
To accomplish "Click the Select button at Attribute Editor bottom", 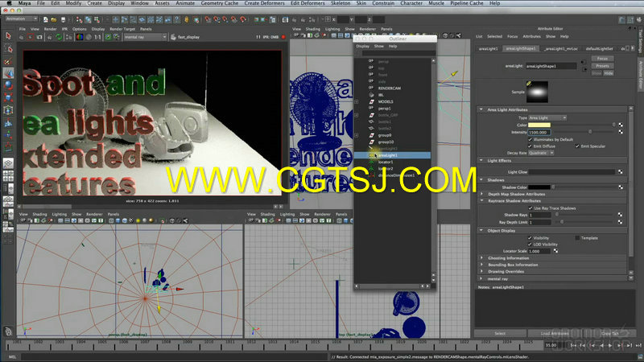I will (x=500, y=333).
